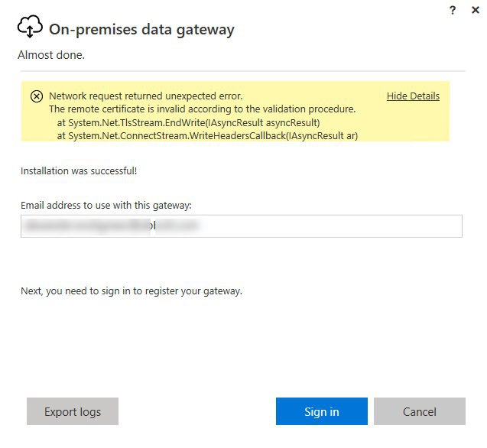This screenshot has height=448, width=487.
Task: Cancel the gateway setup
Action: pyautogui.click(x=419, y=411)
